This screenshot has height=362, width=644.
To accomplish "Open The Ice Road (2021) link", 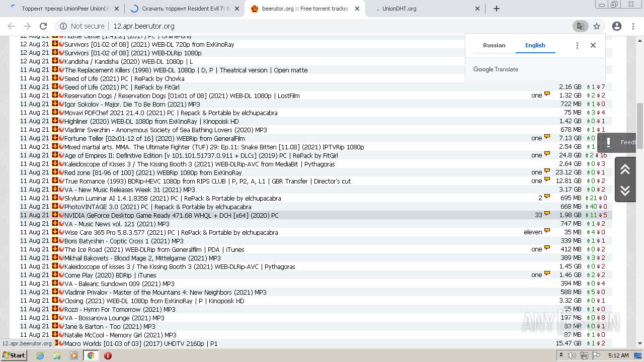I will click(154, 249).
